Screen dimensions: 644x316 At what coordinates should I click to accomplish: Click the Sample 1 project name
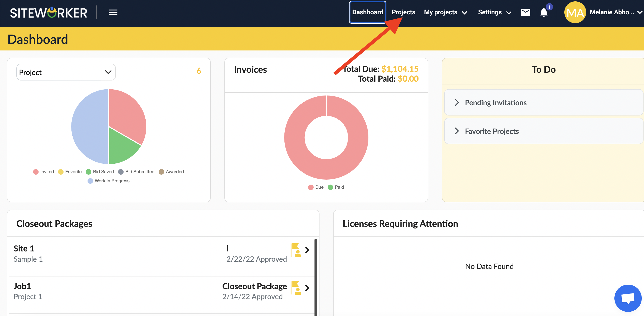(28, 259)
